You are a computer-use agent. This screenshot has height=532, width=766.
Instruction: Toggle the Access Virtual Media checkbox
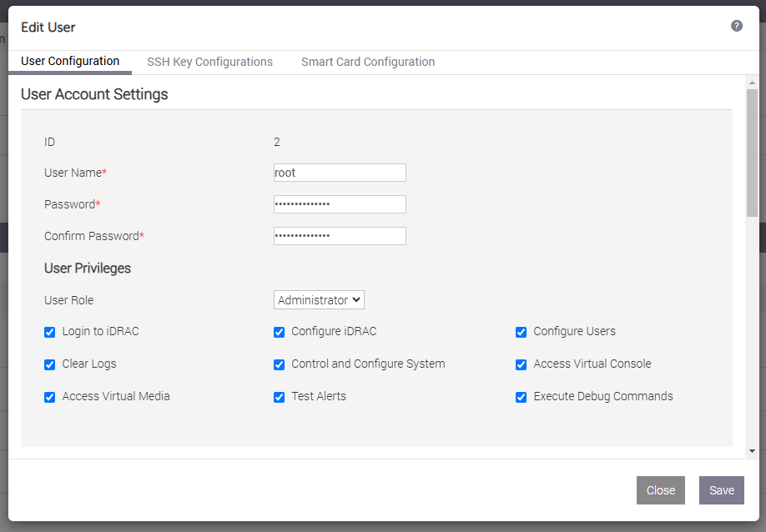(x=50, y=397)
